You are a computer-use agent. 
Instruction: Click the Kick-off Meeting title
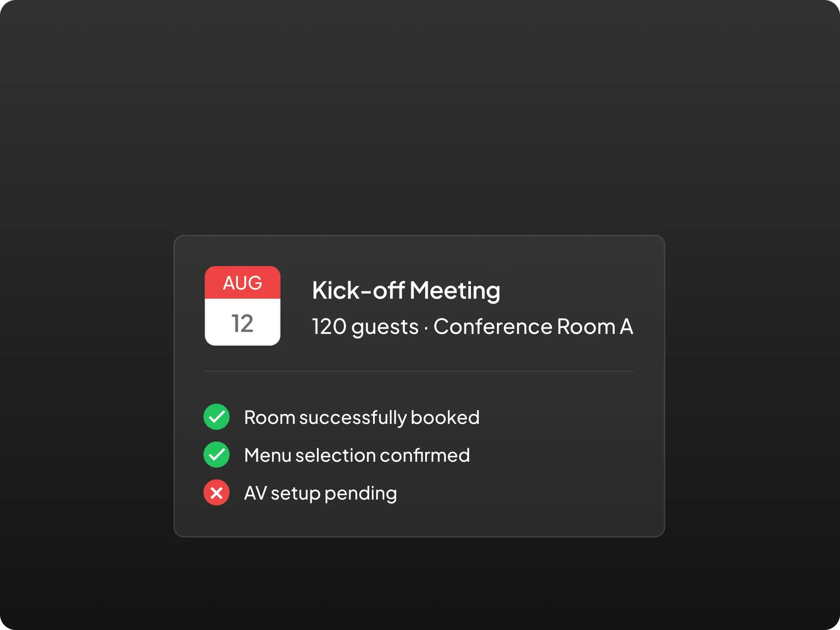(406, 290)
